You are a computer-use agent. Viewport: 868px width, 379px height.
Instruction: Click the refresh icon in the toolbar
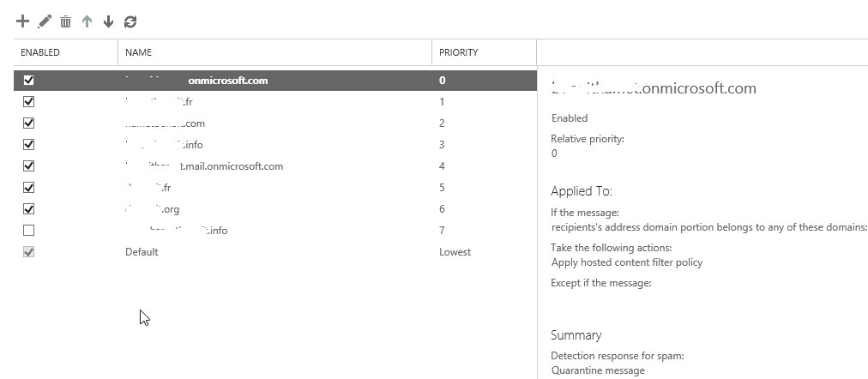pyautogui.click(x=130, y=21)
